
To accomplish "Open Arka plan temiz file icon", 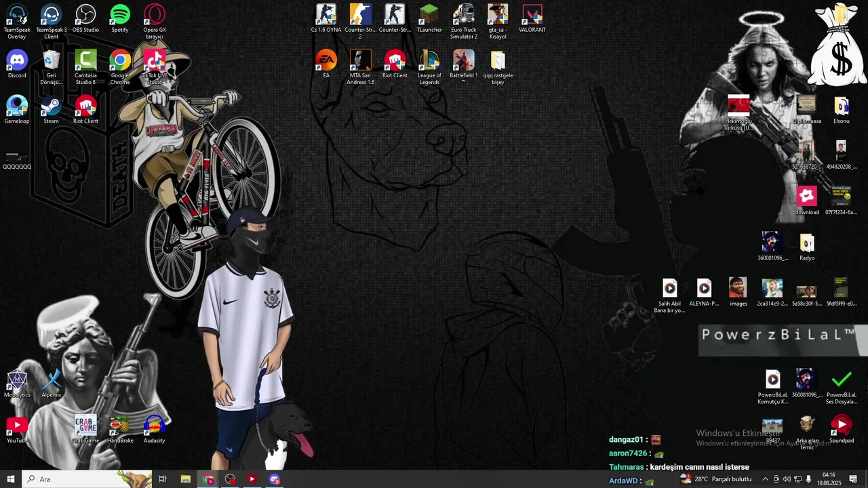I will click(807, 433).
